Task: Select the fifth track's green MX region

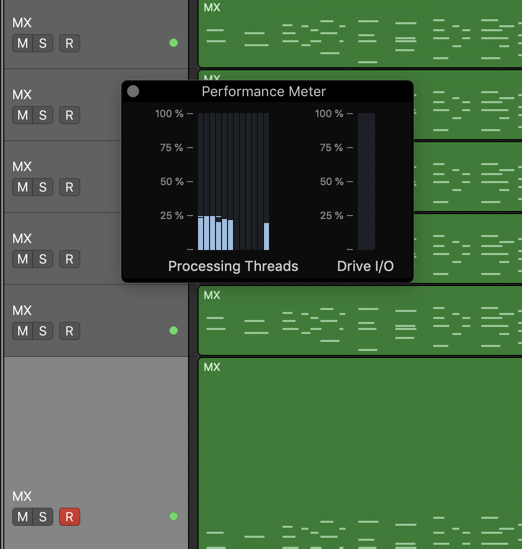Action: pyautogui.click(x=360, y=321)
